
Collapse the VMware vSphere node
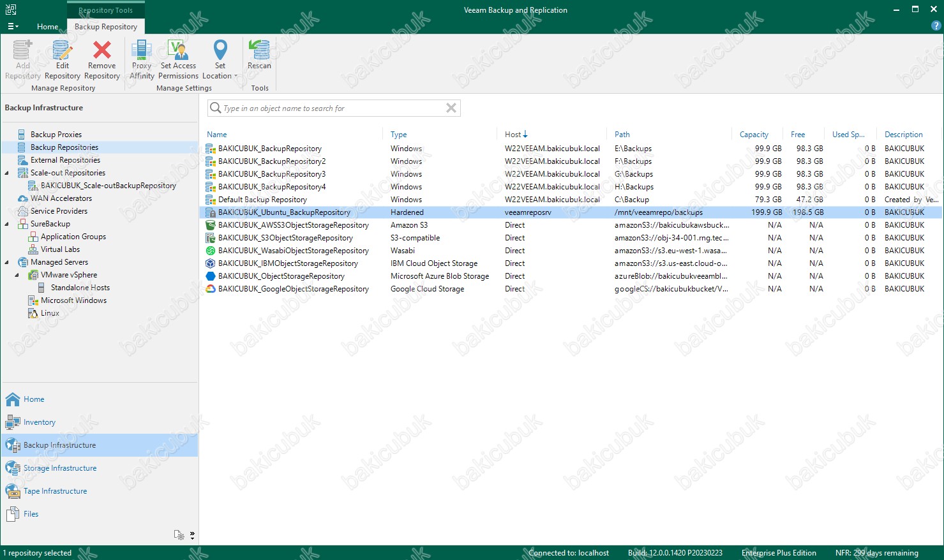click(17, 275)
